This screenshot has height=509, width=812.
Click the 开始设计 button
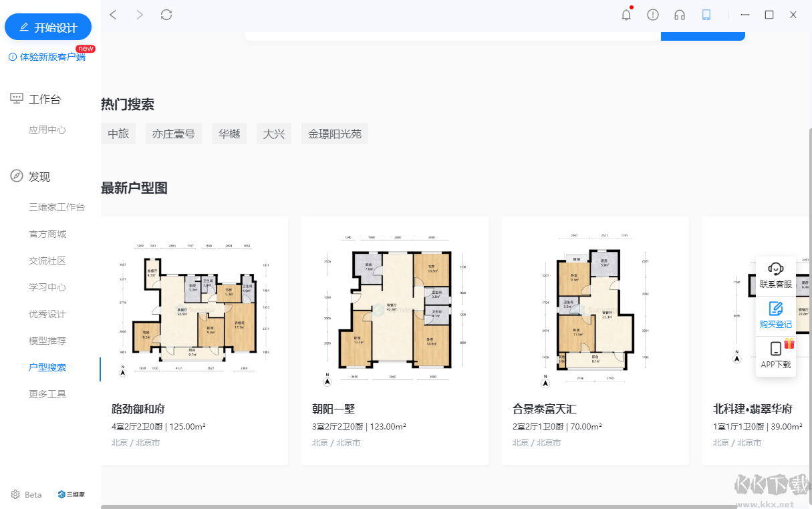48,27
